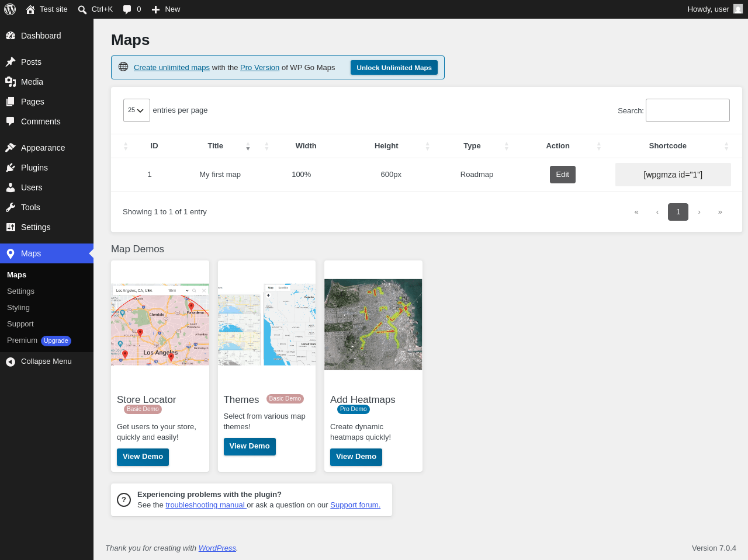Image resolution: width=748 pixels, height=560 pixels.
Task: Click the Users person icon
Action: pos(11,187)
